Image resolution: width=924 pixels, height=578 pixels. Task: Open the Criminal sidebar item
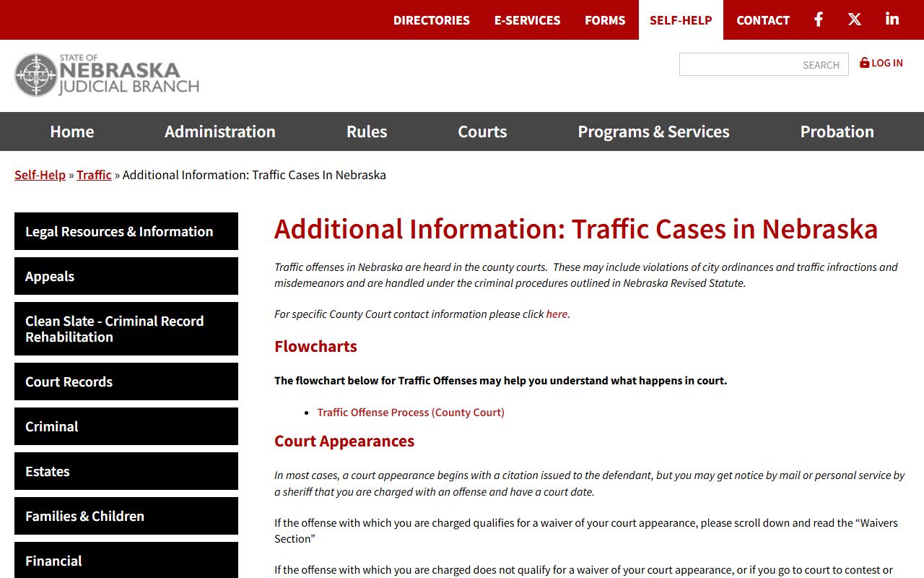coord(126,426)
